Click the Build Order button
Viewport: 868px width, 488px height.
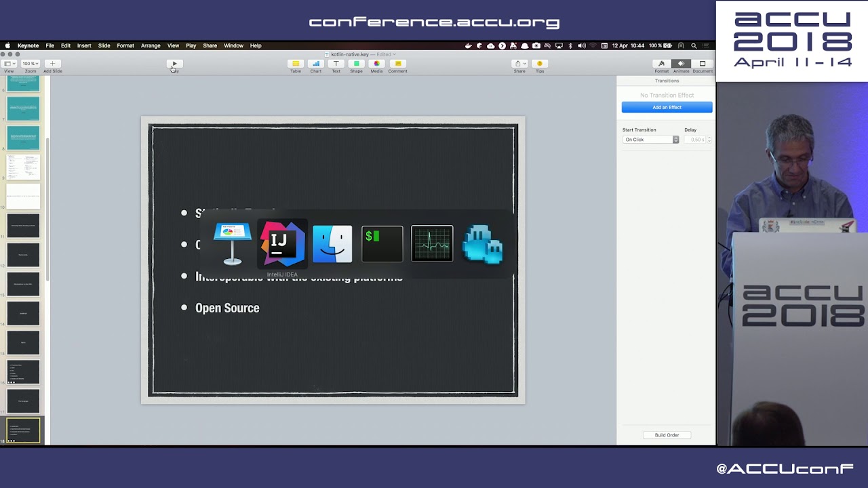pyautogui.click(x=667, y=435)
